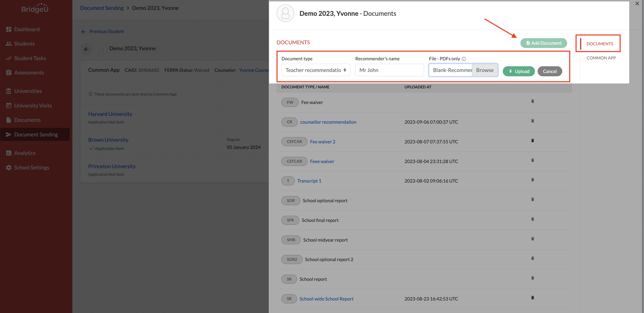Switch to the DOCUMENTS tab

(600, 44)
